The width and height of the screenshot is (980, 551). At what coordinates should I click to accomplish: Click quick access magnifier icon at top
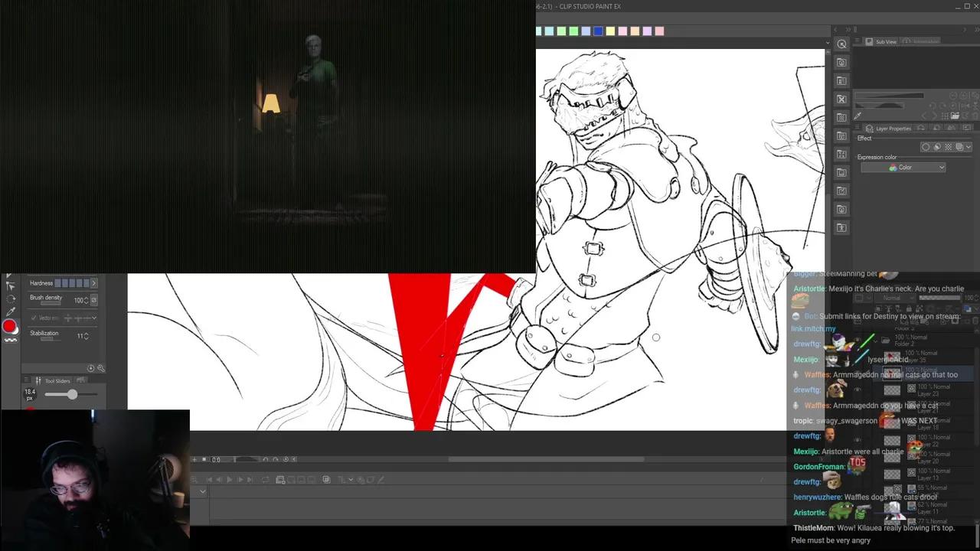[x=841, y=44]
